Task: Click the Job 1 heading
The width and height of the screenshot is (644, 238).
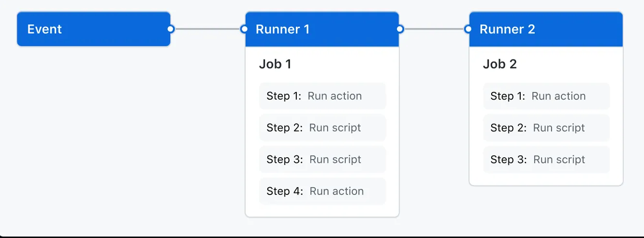Action: [275, 64]
